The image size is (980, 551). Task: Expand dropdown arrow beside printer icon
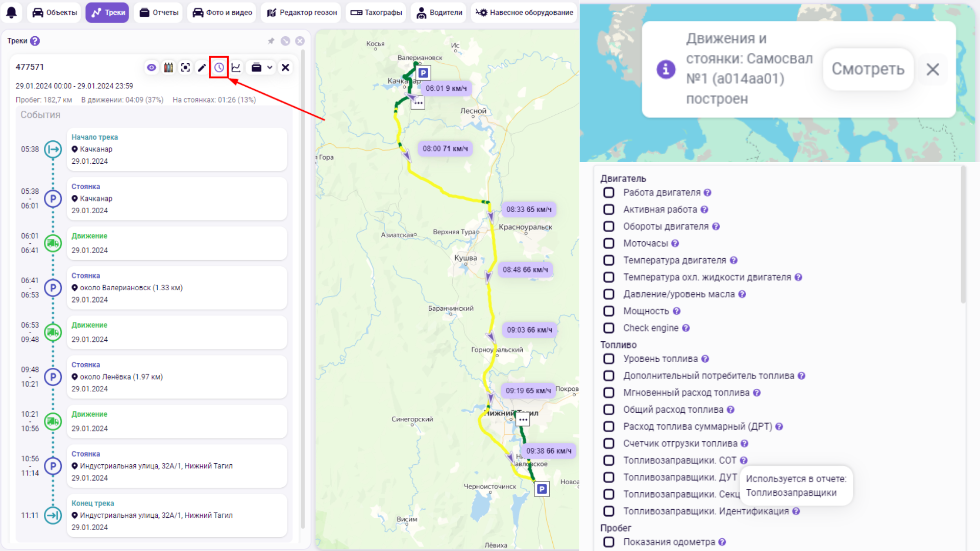tap(269, 67)
